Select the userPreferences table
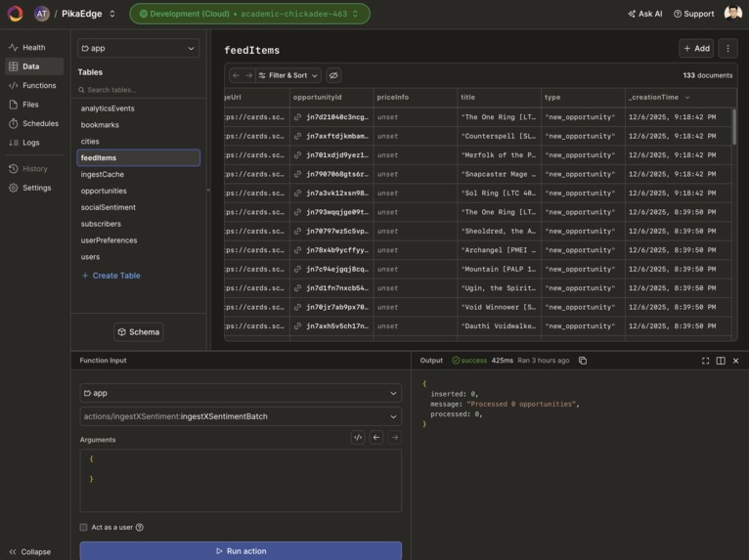Image resolution: width=749 pixels, height=560 pixels. coord(138,240)
